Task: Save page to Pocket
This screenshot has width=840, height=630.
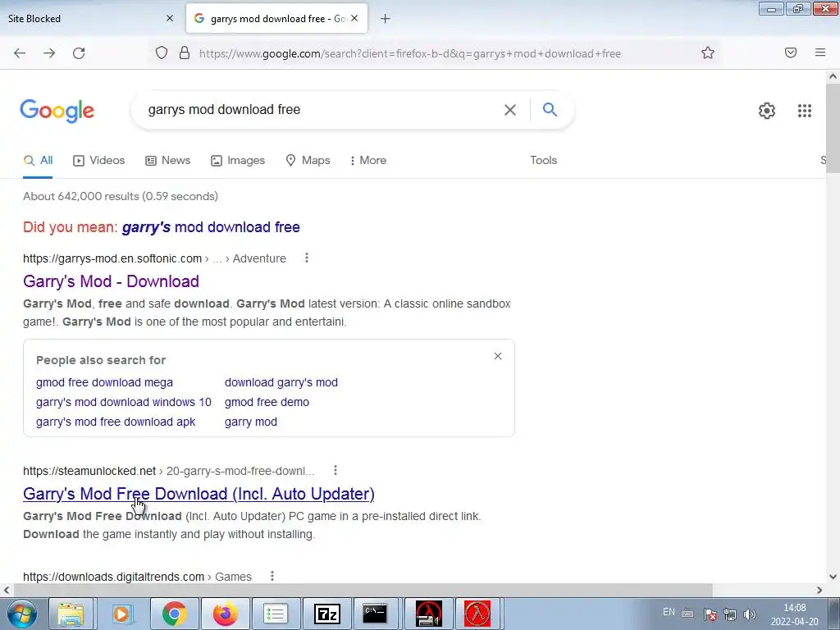Action: (x=791, y=52)
